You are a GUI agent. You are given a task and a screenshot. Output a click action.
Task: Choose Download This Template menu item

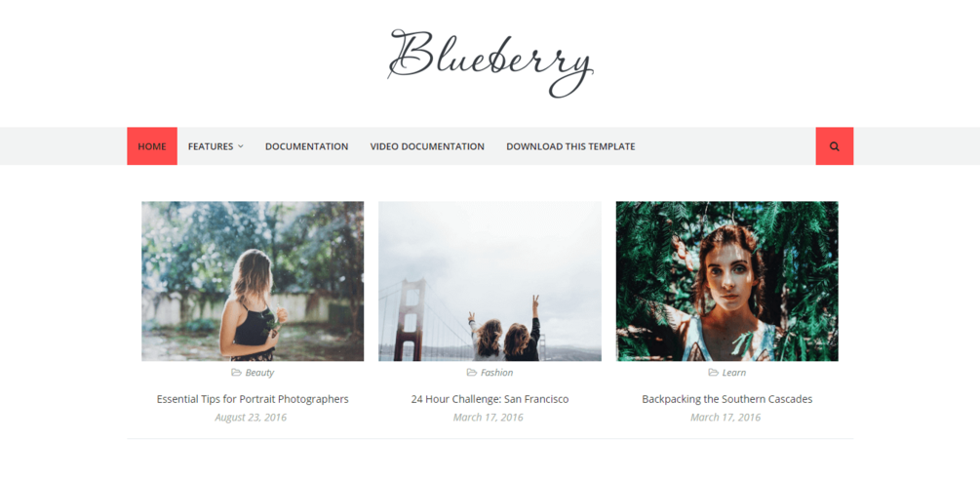(570, 146)
